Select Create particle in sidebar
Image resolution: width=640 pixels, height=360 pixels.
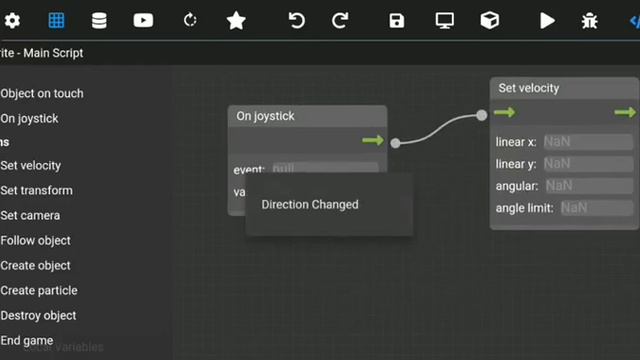pyautogui.click(x=39, y=291)
